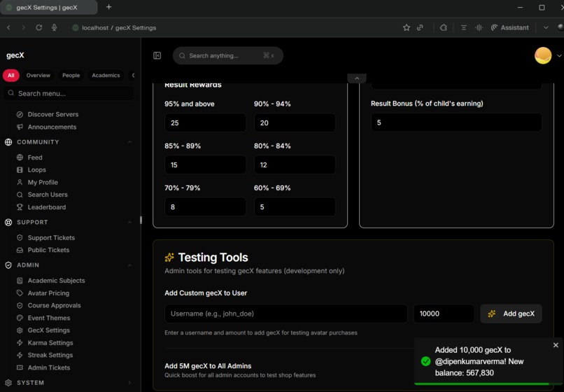Edit the 95% and above reward field
This screenshot has width=564, height=392.
206,122
